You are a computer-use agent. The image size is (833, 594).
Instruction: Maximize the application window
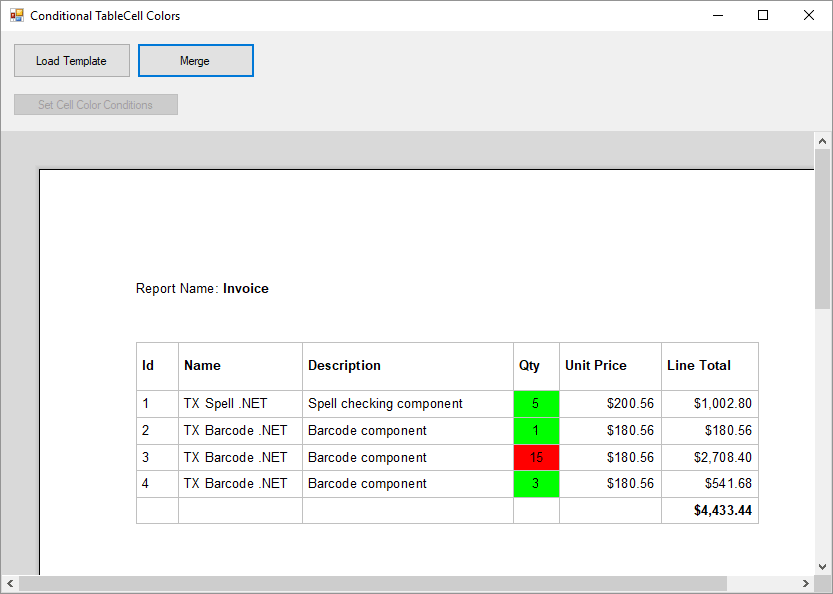[x=763, y=16]
